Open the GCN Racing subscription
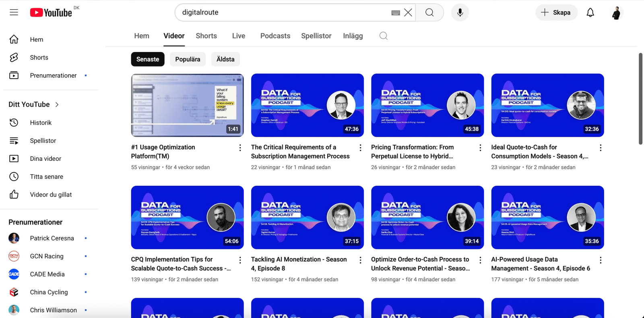This screenshot has width=644, height=318. pyautogui.click(x=51, y=256)
